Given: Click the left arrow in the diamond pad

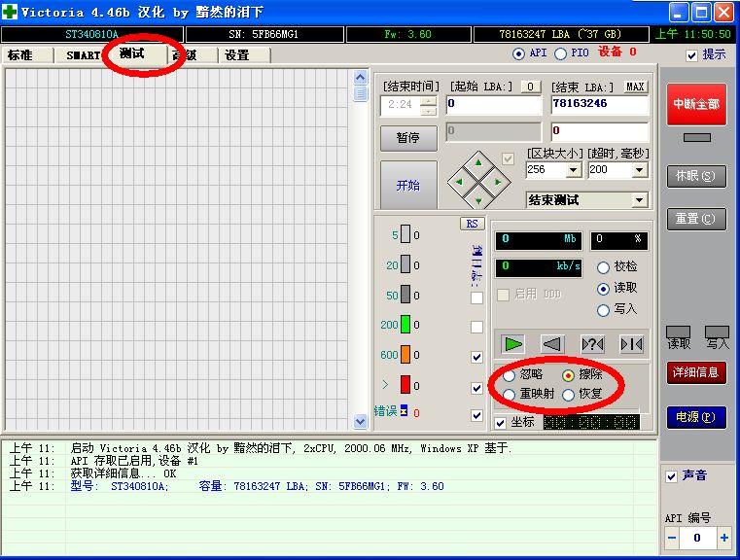Looking at the screenshot, I should tap(459, 182).
